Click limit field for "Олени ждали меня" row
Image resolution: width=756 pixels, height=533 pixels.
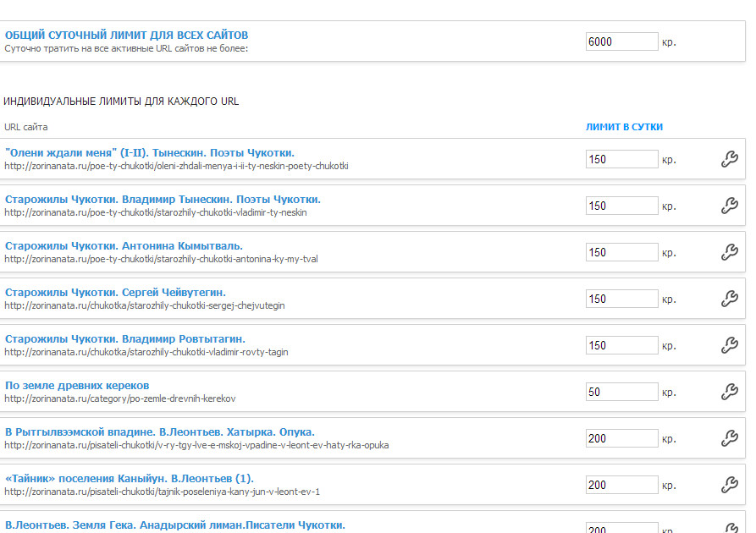622,159
